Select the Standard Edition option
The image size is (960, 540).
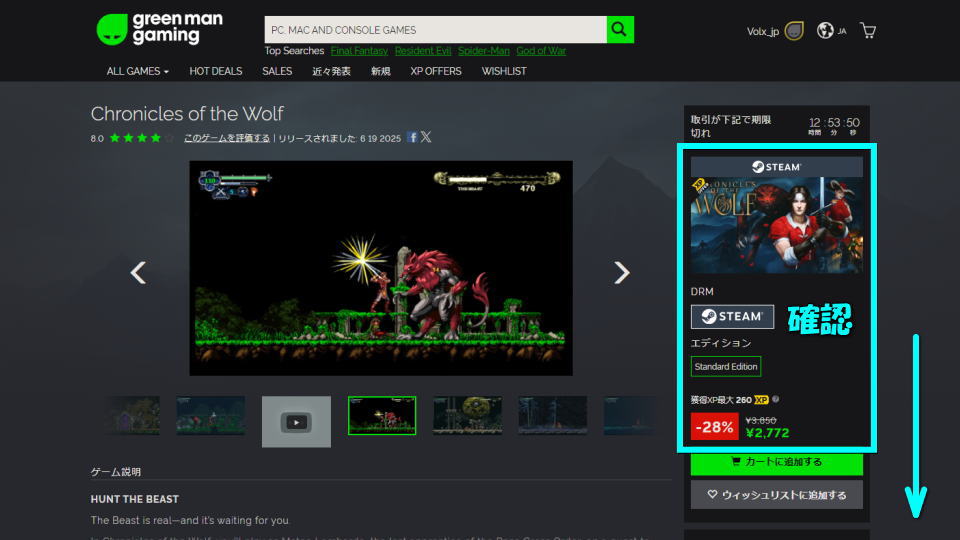click(726, 366)
